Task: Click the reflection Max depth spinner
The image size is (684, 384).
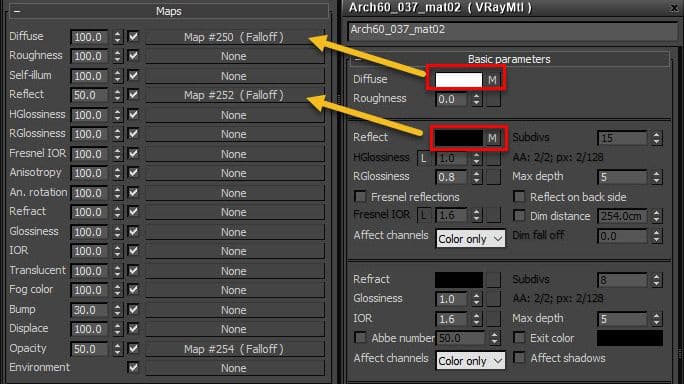Action: (x=657, y=177)
